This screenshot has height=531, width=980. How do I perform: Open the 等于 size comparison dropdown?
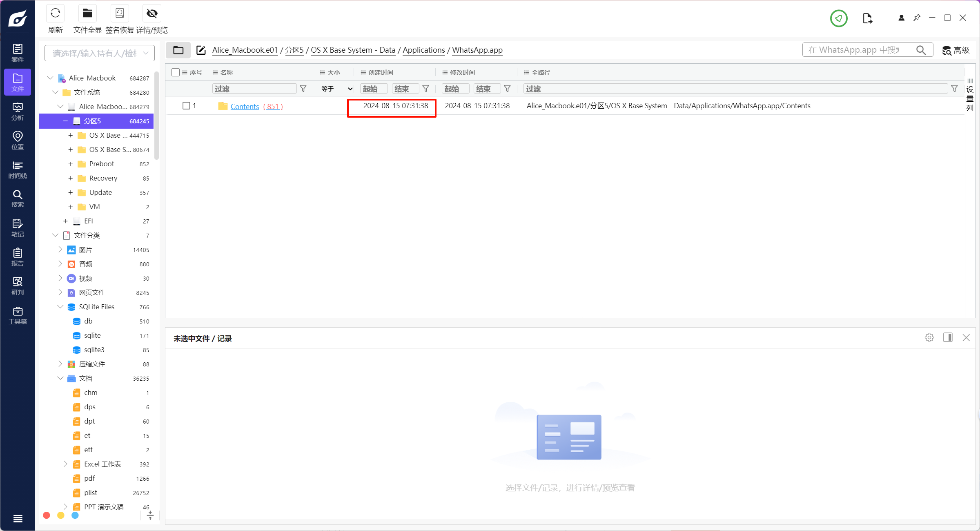(336, 89)
